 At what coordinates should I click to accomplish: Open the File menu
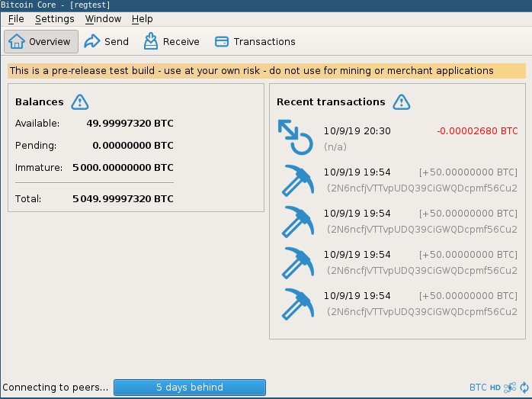[16, 19]
